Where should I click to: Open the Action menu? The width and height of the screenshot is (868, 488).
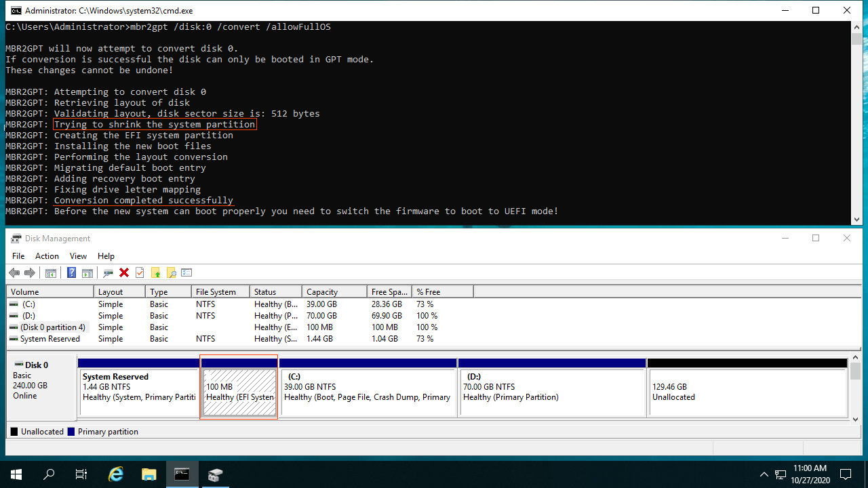coord(47,256)
